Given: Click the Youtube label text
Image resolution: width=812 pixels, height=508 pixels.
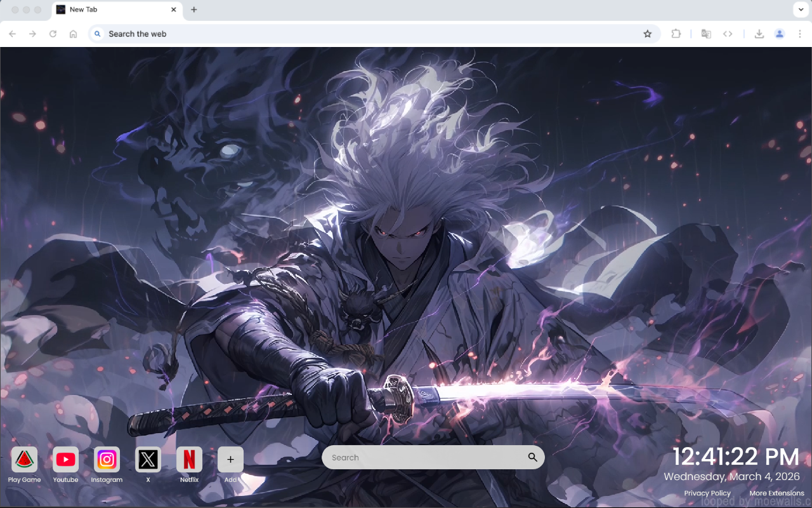Looking at the screenshot, I should [x=65, y=480].
